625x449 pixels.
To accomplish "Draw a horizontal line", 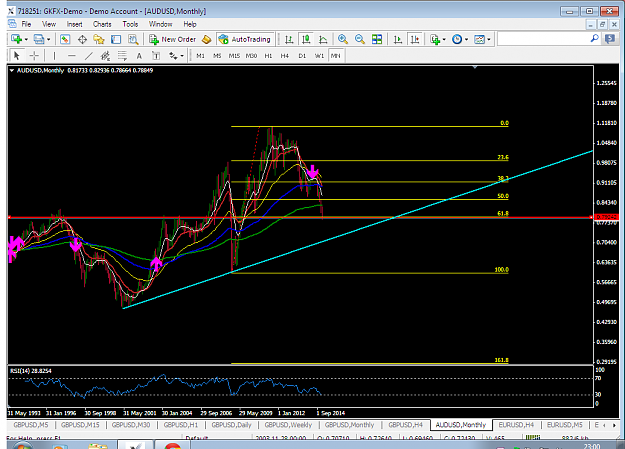I will click(x=71, y=56).
